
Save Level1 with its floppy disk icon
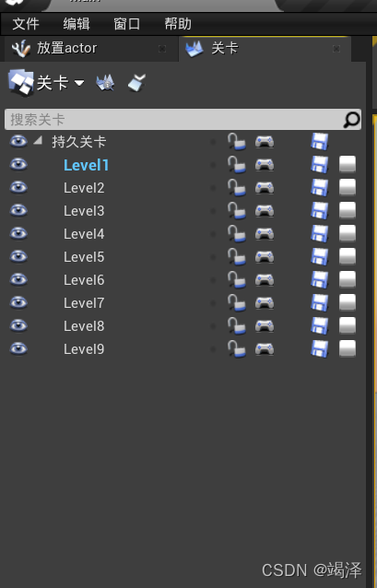[320, 165]
